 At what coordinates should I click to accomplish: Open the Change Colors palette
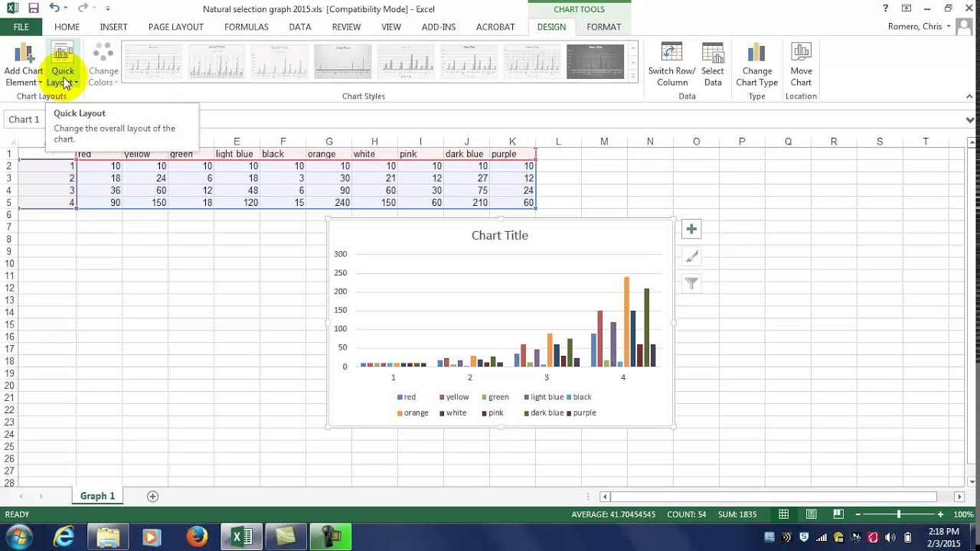pyautogui.click(x=103, y=65)
